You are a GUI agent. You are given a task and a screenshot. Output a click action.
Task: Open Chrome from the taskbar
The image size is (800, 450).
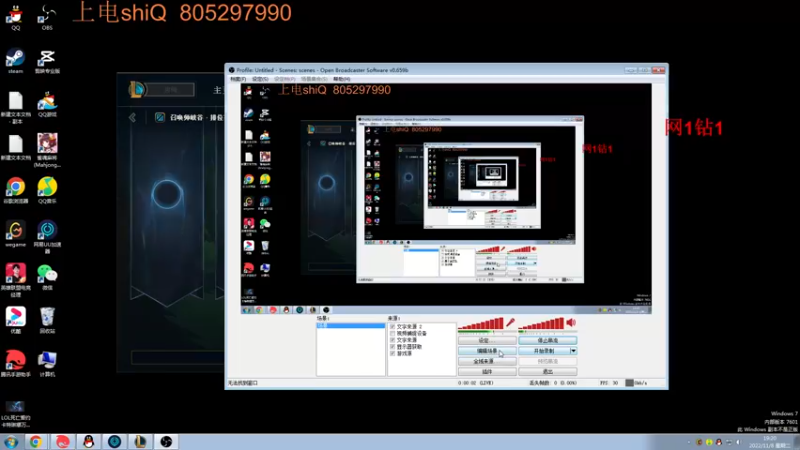point(36,441)
